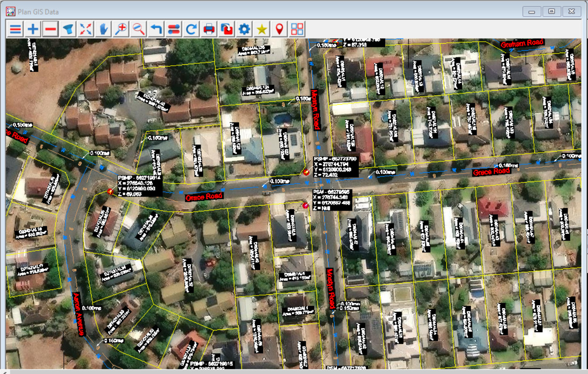Fit view with the zoom extents arrows
The height and width of the screenshot is (374, 588).
pos(85,29)
